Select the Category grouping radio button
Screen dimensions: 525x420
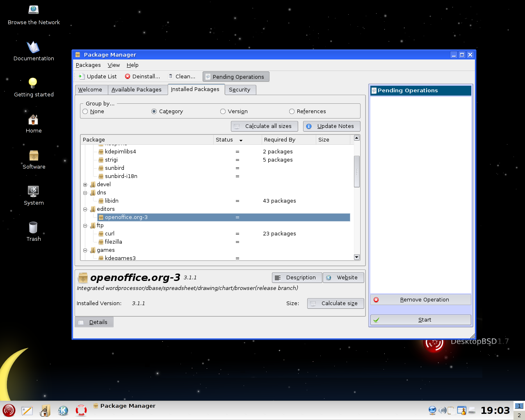[x=154, y=112]
